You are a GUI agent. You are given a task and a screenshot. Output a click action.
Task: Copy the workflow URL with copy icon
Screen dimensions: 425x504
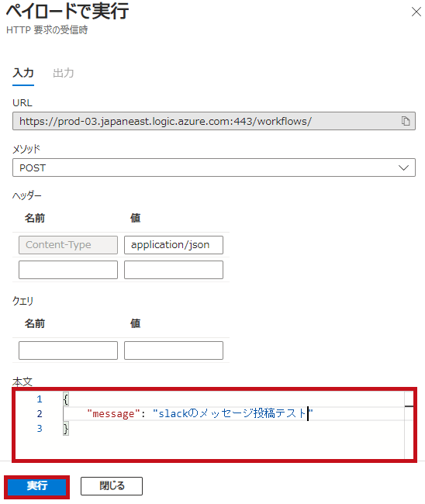[406, 121]
